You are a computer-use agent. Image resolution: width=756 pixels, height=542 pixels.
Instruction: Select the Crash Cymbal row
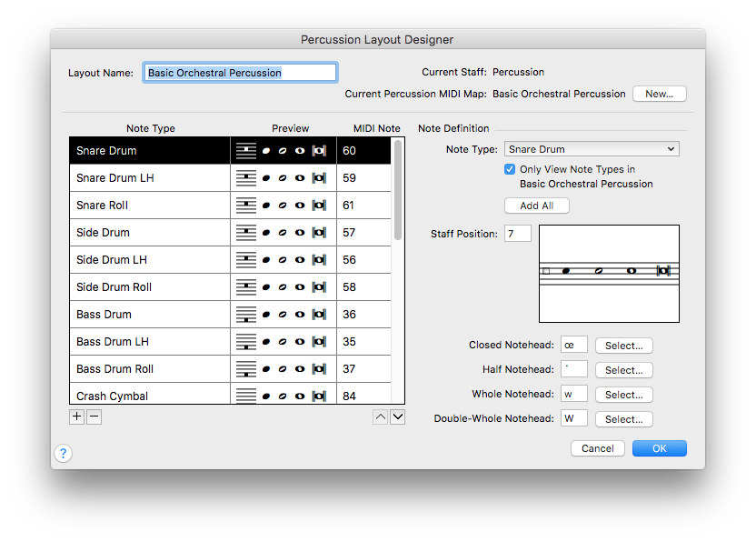tap(231, 394)
